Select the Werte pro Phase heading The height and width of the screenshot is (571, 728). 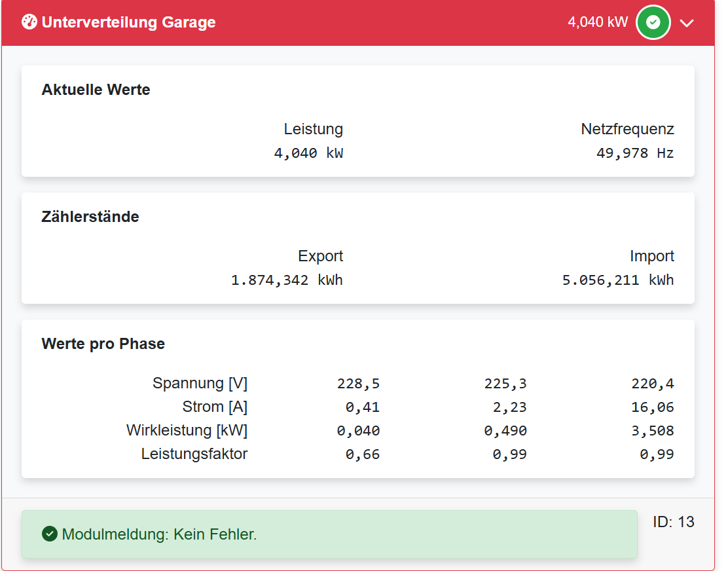pos(103,344)
